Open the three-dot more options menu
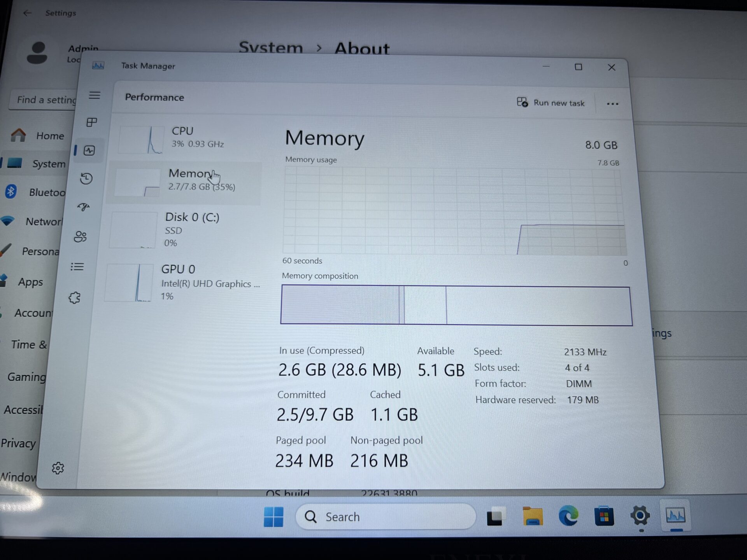Viewport: 747px width, 560px height. pos(612,104)
